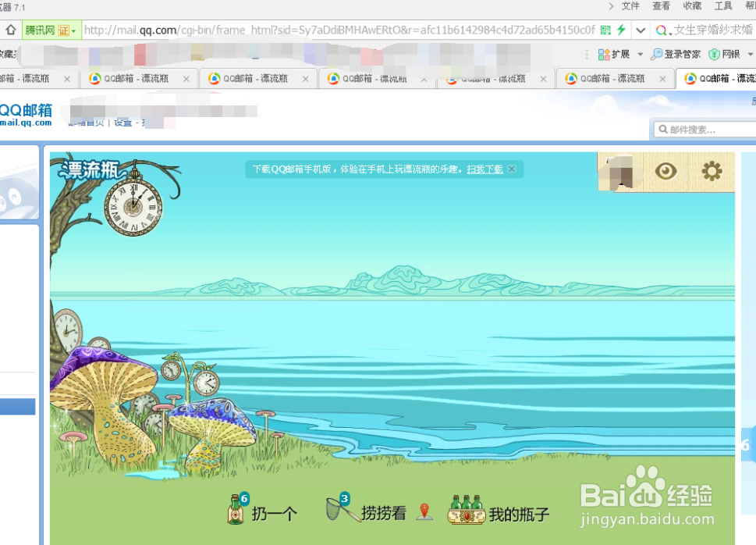The image size is (756, 545).
Task: Click the QR code icon in the address bar
Action: tap(605, 30)
